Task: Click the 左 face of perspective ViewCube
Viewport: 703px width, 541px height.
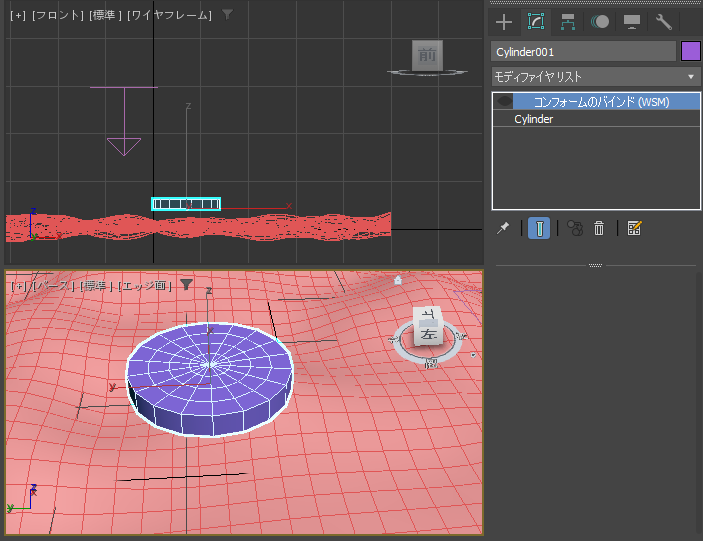Action: [429, 334]
